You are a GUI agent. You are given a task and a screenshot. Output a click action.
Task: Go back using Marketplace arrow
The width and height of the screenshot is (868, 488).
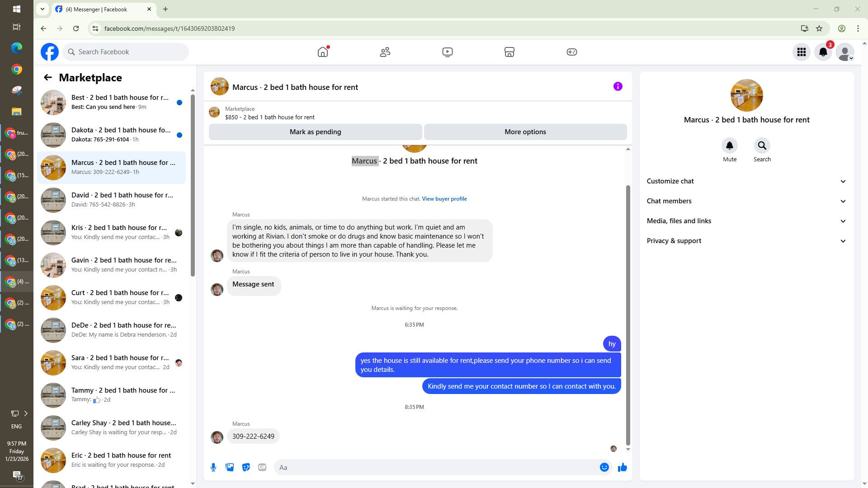(48, 78)
